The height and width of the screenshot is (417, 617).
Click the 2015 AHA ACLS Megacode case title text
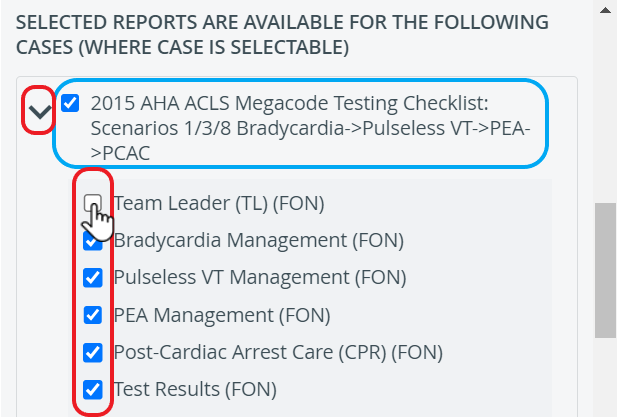[311, 128]
